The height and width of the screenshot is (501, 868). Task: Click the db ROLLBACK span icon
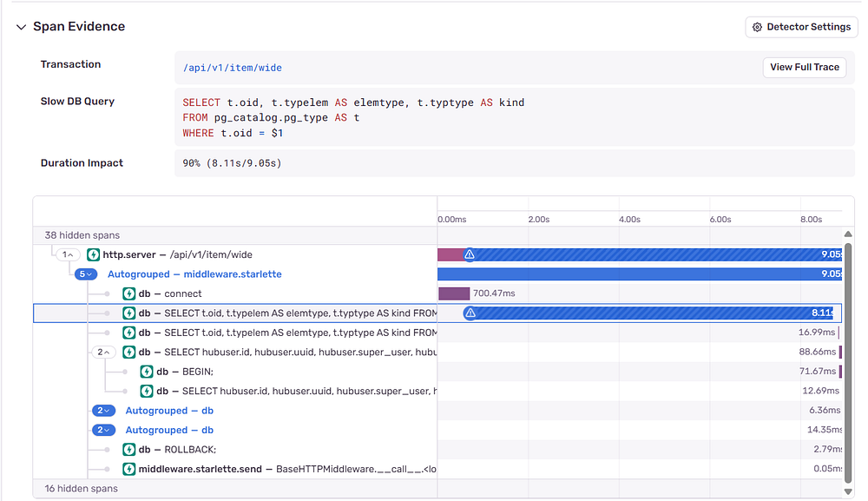tap(129, 450)
